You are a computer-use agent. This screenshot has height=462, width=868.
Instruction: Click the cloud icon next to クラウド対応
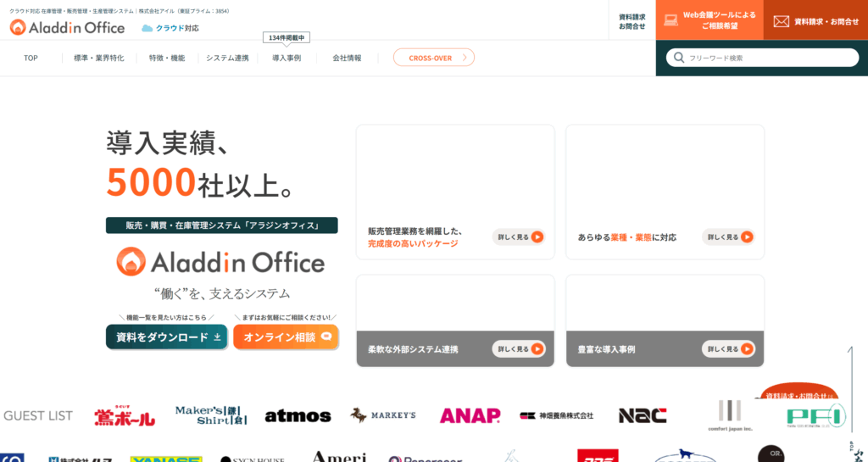147,28
